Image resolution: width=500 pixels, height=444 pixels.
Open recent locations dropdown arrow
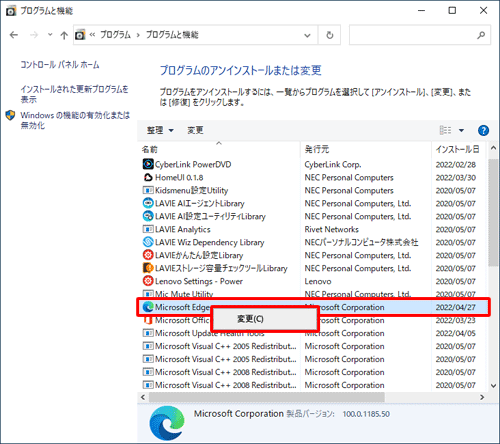coord(50,34)
